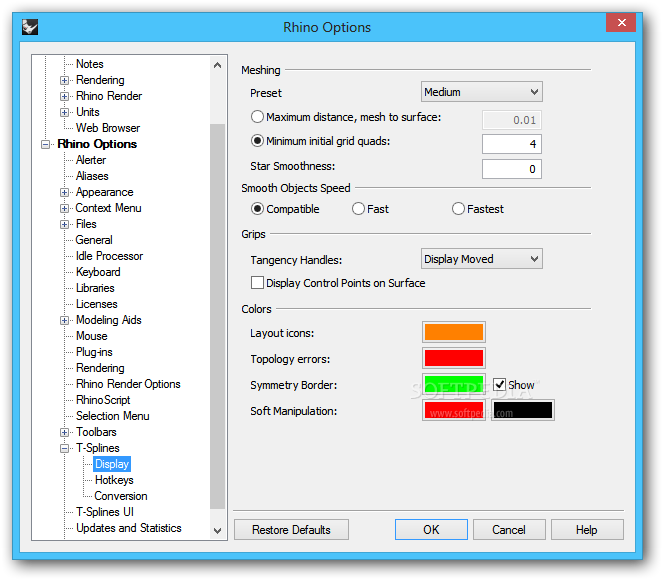Expand the upper Rendering tree node
This screenshot has width=663, height=580.
coord(64,80)
